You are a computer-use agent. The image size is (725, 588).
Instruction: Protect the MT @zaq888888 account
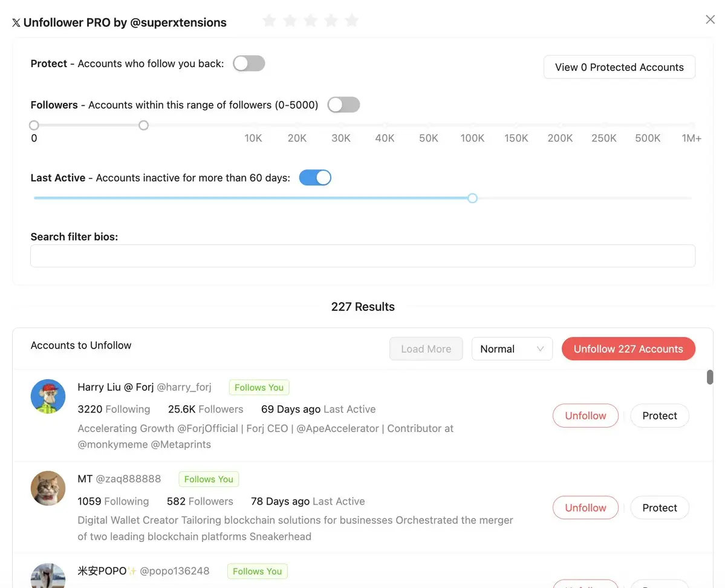tap(660, 508)
